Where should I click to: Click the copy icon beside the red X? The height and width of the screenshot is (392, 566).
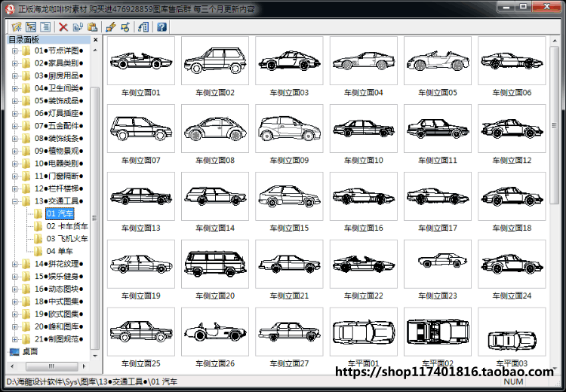[78, 27]
